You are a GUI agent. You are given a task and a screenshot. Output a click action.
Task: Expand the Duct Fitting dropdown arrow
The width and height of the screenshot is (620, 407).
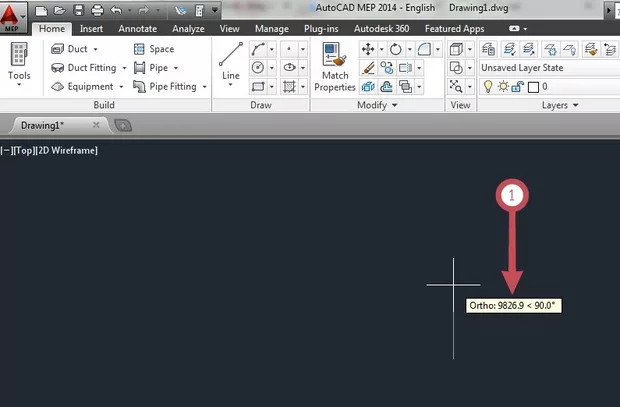point(124,68)
